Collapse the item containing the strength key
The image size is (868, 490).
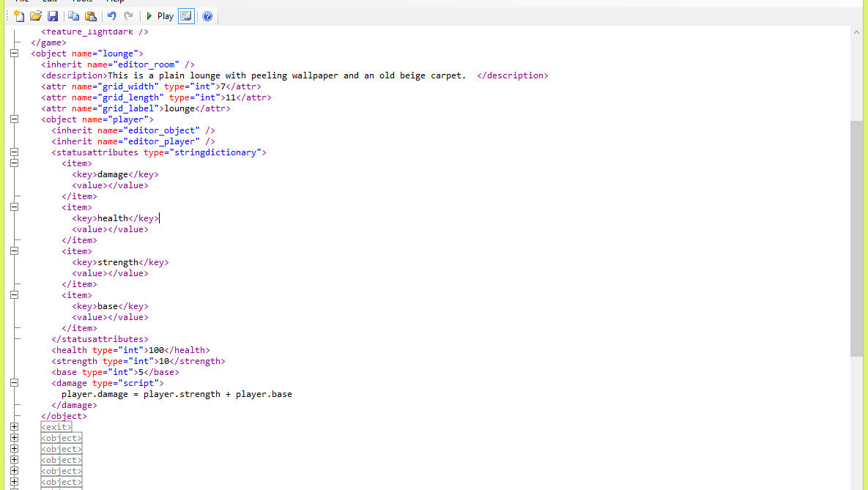(x=14, y=251)
